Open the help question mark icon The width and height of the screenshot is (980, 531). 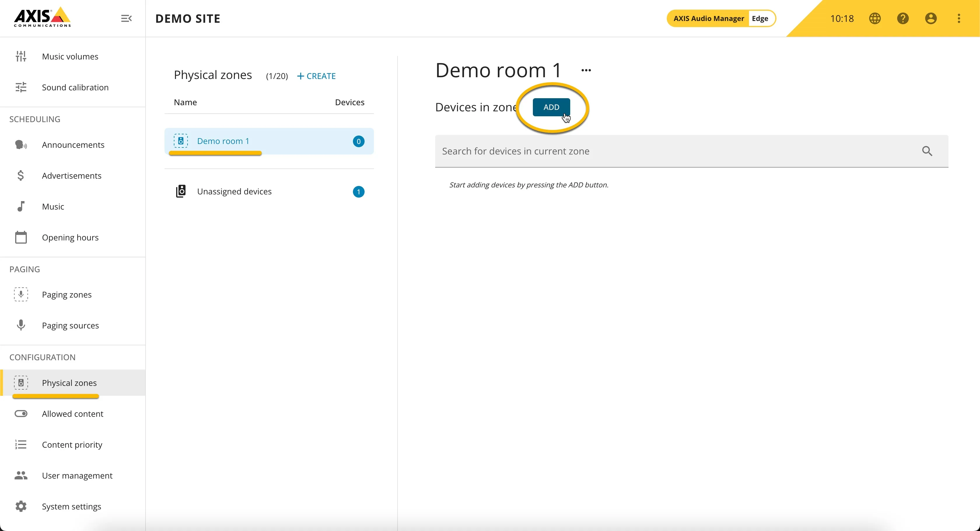(x=903, y=18)
